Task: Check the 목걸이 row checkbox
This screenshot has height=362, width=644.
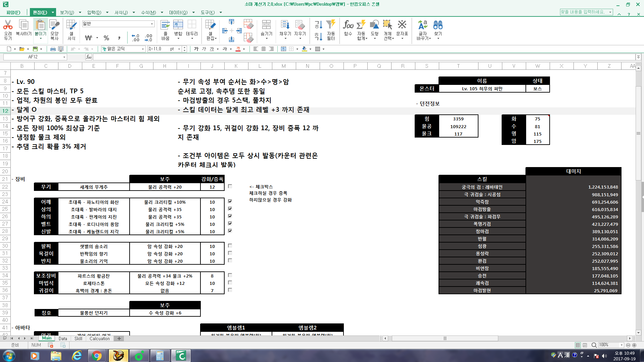Action: click(230, 253)
